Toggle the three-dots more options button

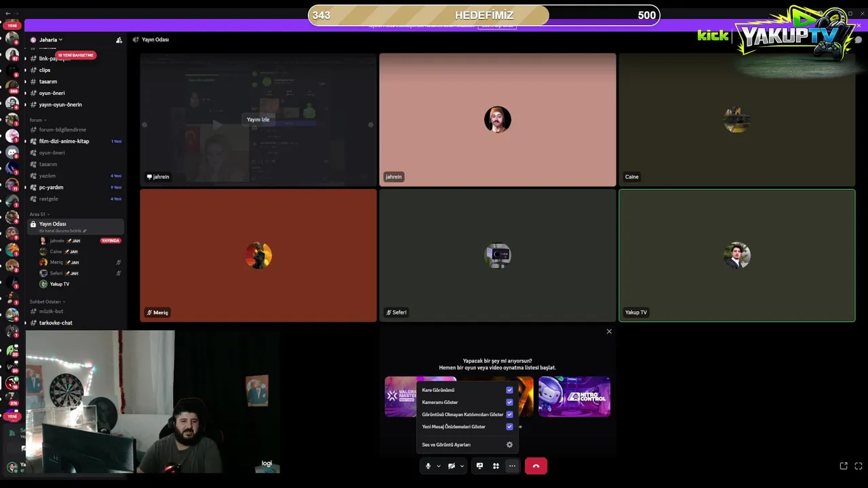click(512, 466)
